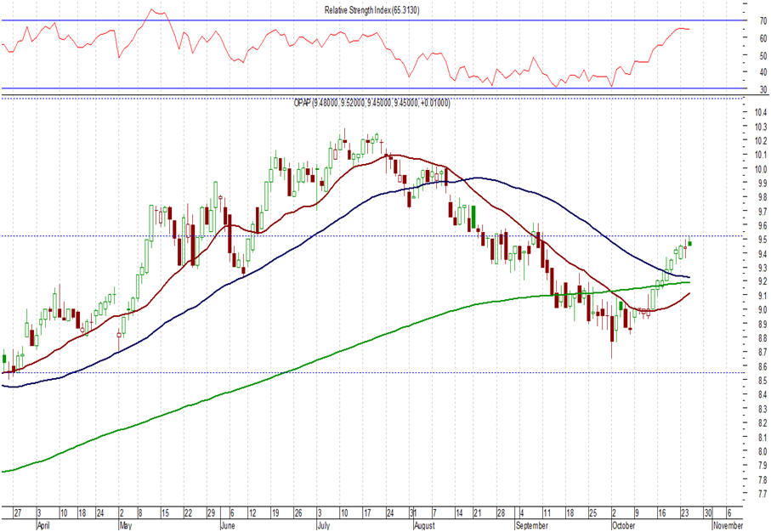Select the August month label

point(424,525)
